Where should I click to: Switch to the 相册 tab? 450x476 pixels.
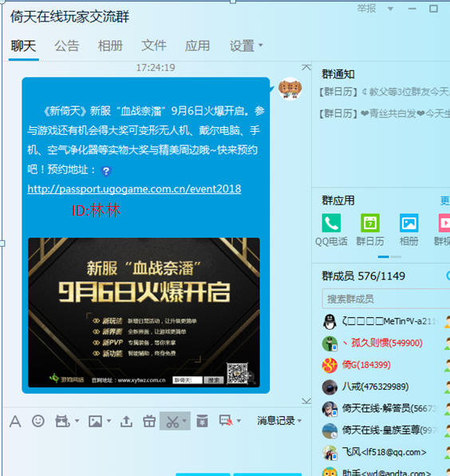(x=110, y=46)
